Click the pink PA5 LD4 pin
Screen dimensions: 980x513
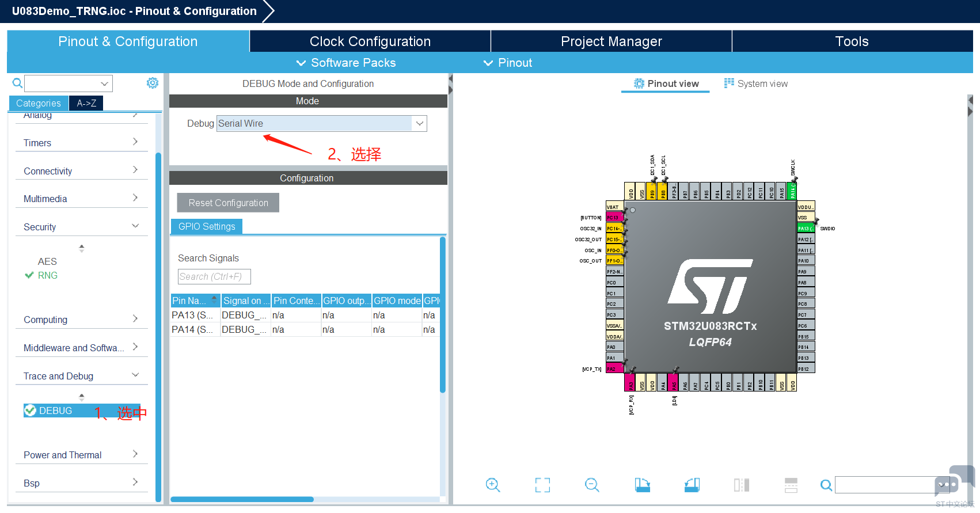coord(674,382)
